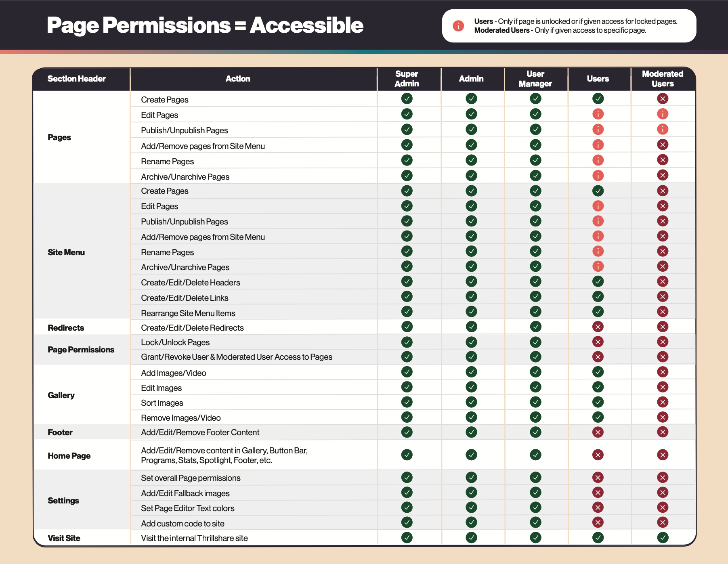Screen dimensions: 728x564
Task: Select the Action column header
Action: click(238, 79)
